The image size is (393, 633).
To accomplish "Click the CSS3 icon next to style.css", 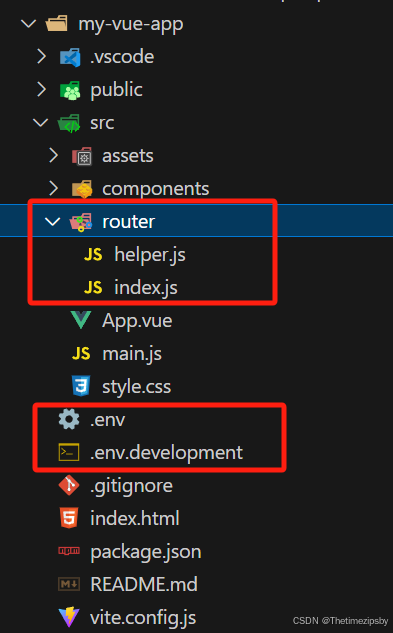I will point(81,386).
